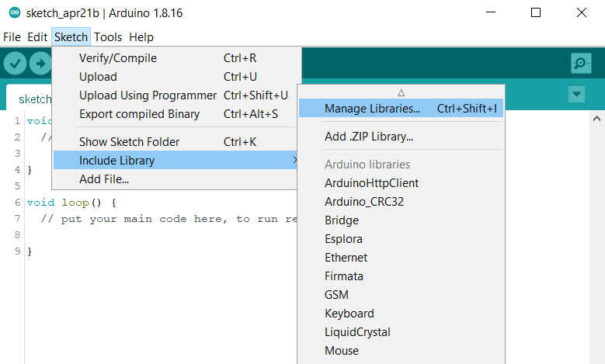Include the Keyboard library
Viewport: 605px width, 364px height.
pos(401,314)
